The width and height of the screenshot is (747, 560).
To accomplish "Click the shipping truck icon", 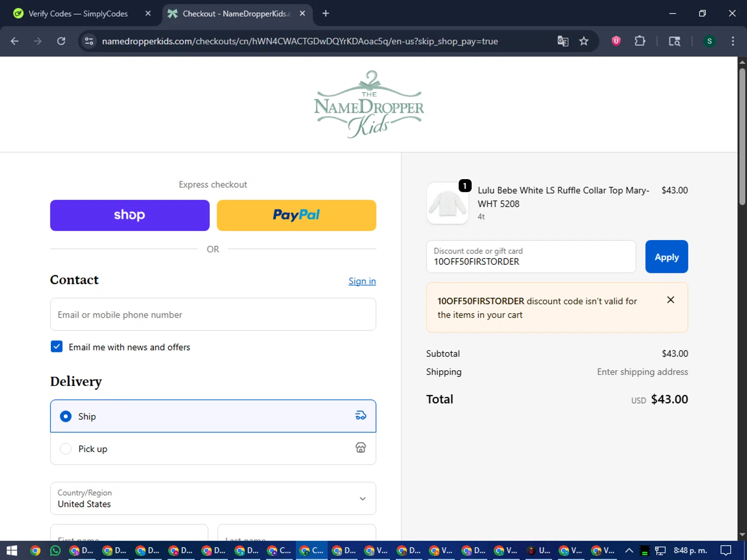I will [361, 416].
